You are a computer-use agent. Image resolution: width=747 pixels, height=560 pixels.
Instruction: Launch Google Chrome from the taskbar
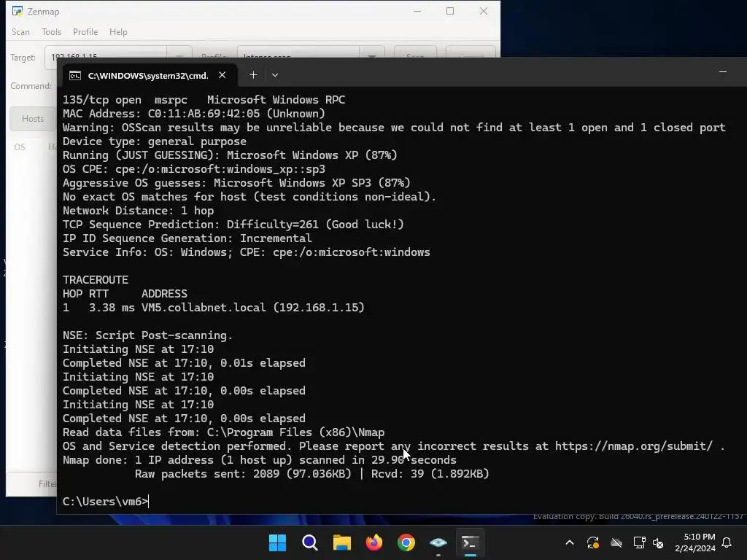[406, 542]
